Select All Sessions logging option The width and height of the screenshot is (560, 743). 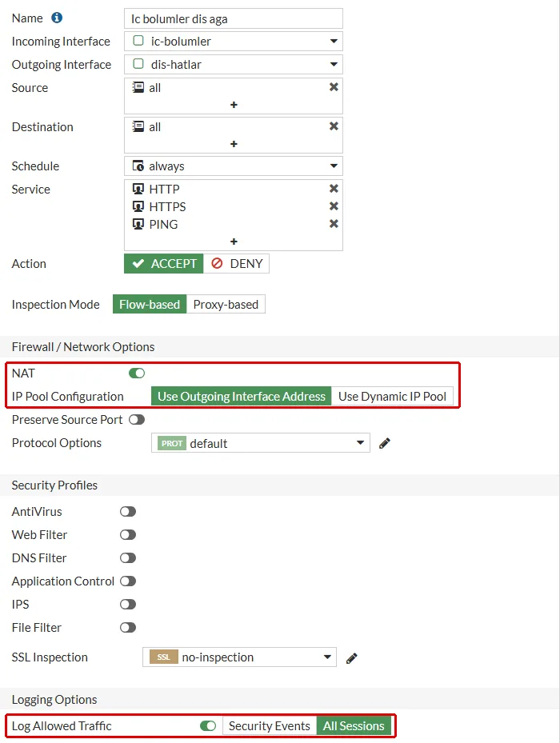(354, 726)
